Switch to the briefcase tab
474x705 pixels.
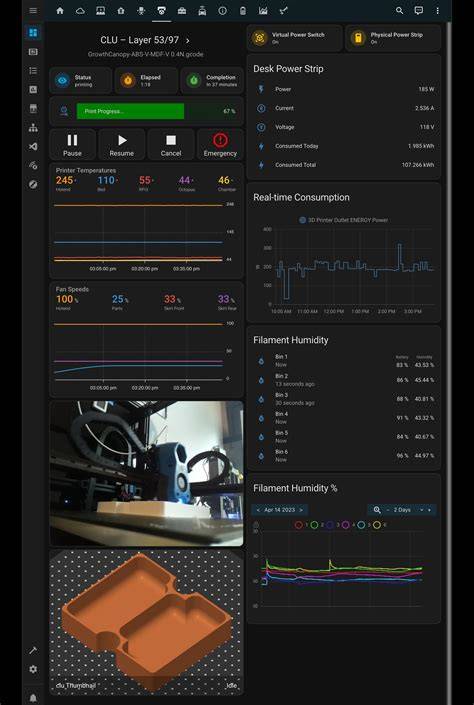click(182, 10)
